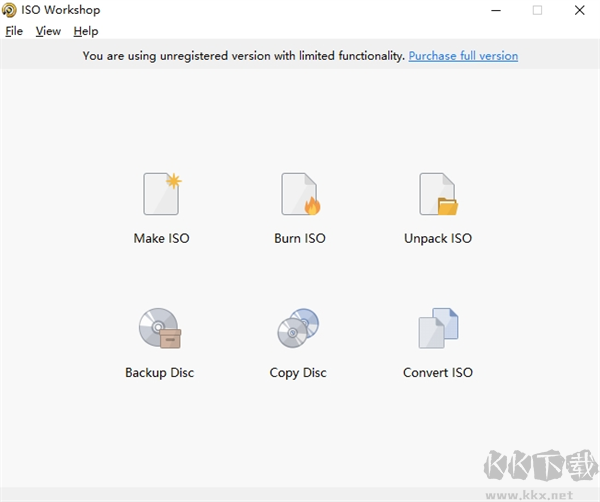This screenshot has width=600, height=502.
Task: Click the disabled maximize window button
Action: coord(537,10)
